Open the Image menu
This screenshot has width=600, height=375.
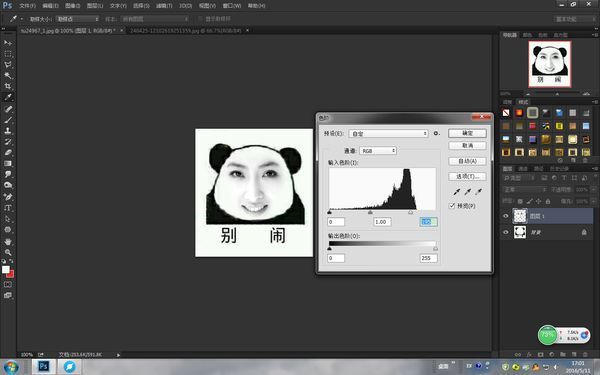(x=73, y=6)
